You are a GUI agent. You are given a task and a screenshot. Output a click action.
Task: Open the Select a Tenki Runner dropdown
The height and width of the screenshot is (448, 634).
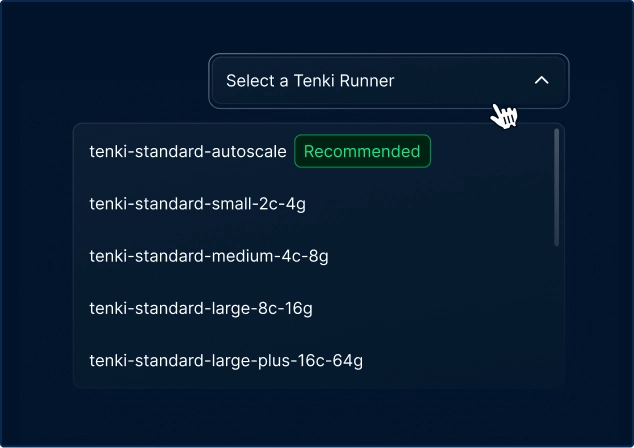coord(388,81)
